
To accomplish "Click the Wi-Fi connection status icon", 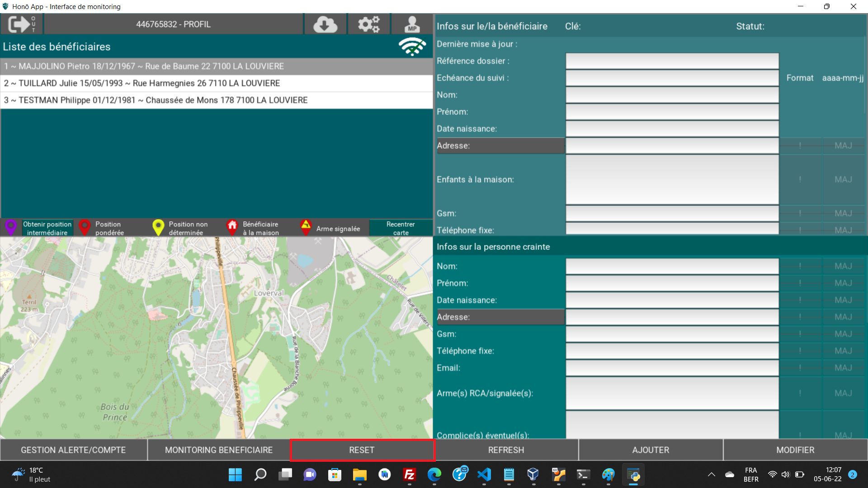I will point(412,47).
